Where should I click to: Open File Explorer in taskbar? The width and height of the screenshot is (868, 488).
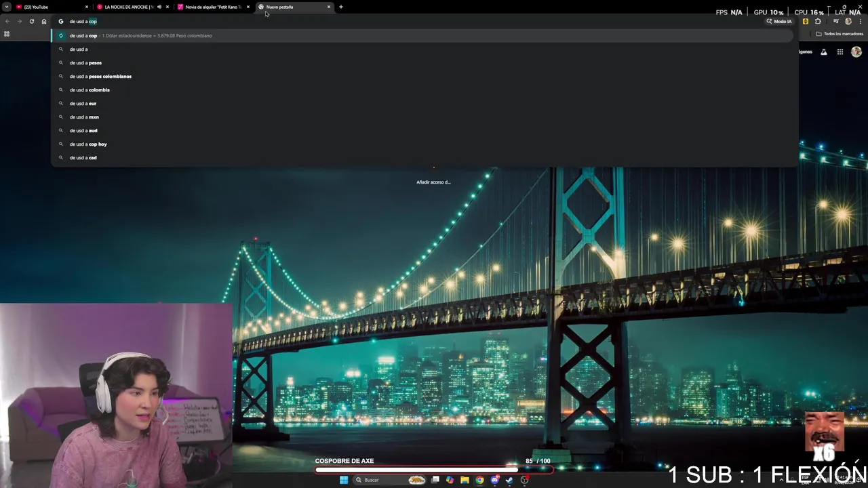[465, 480]
